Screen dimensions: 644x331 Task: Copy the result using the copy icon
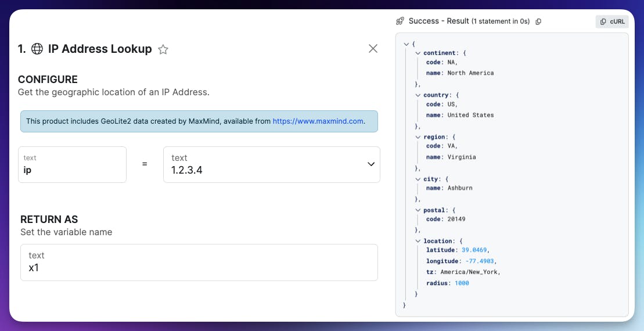[x=538, y=21]
